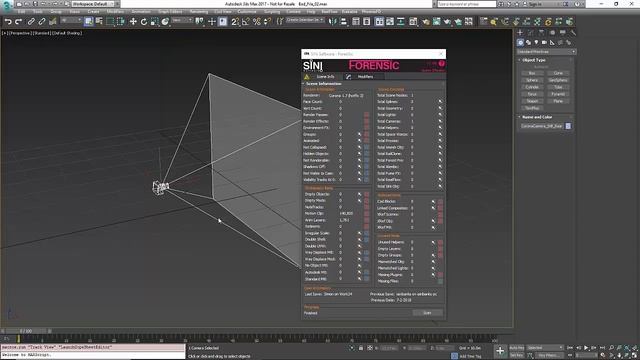This screenshot has width=640, height=360.
Task: Open the selection filter dropdown
Action: point(70,20)
